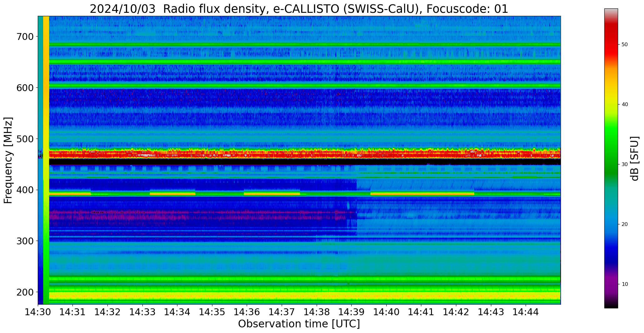This screenshot has width=644, height=333.
Task: Click the 'dB [SFU]' colorbar label
Action: pos(634,158)
